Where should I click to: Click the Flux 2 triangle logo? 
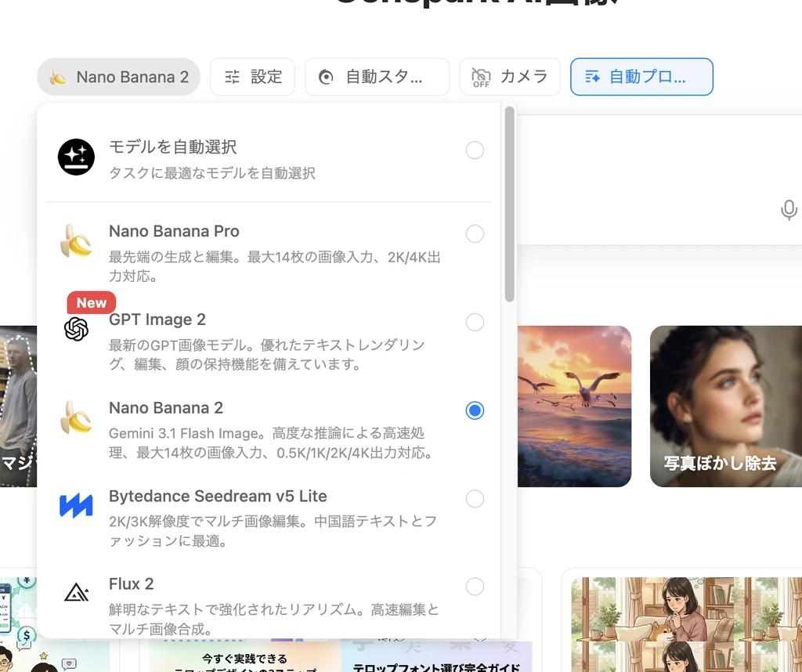pyautogui.click(x=76, y=593)
